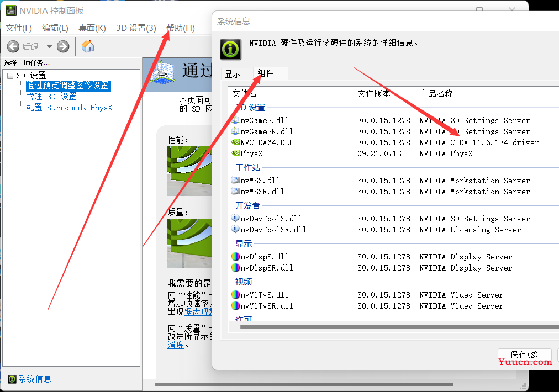Screen dimensions: 559x392
Task: Open the back history dropdown arrow
Action: coord(49,47)
